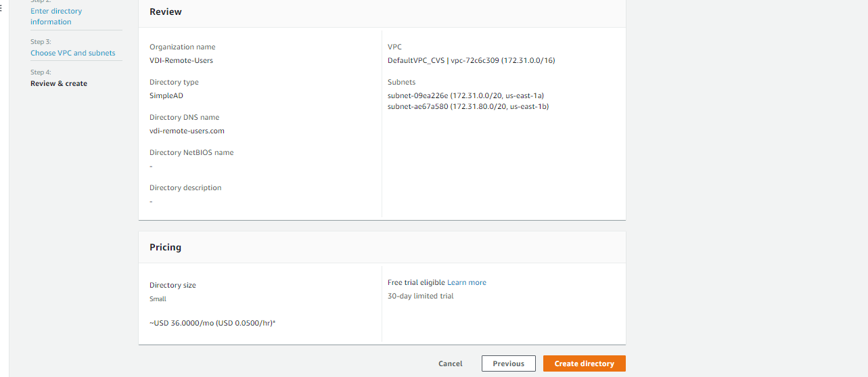Click the Pricing section heading
Viewport: 868px width, 377px height.
pos(166,247)
